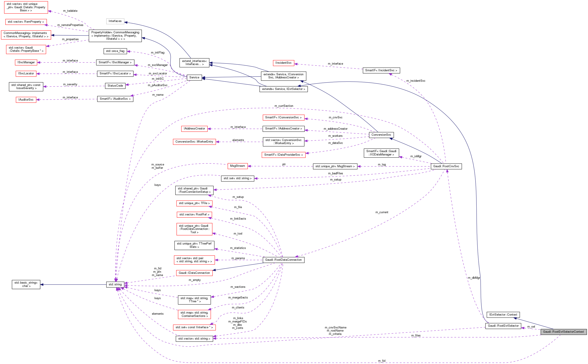Click std::map< std::string, TTree * > node
Screen dimensions: 588x364
(x=194, y=300)
